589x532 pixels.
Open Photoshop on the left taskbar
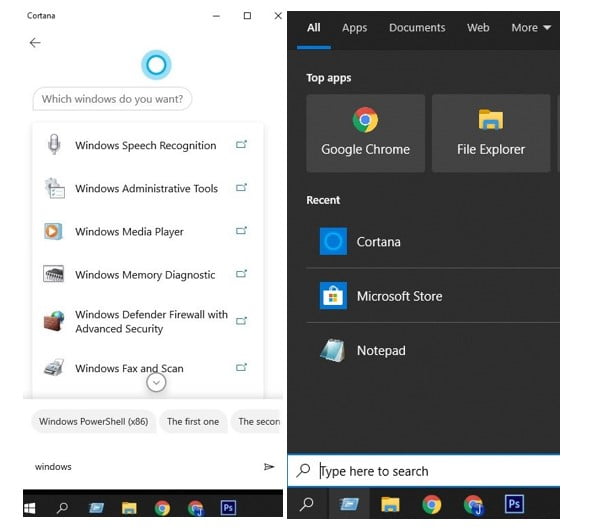[228, 508]
